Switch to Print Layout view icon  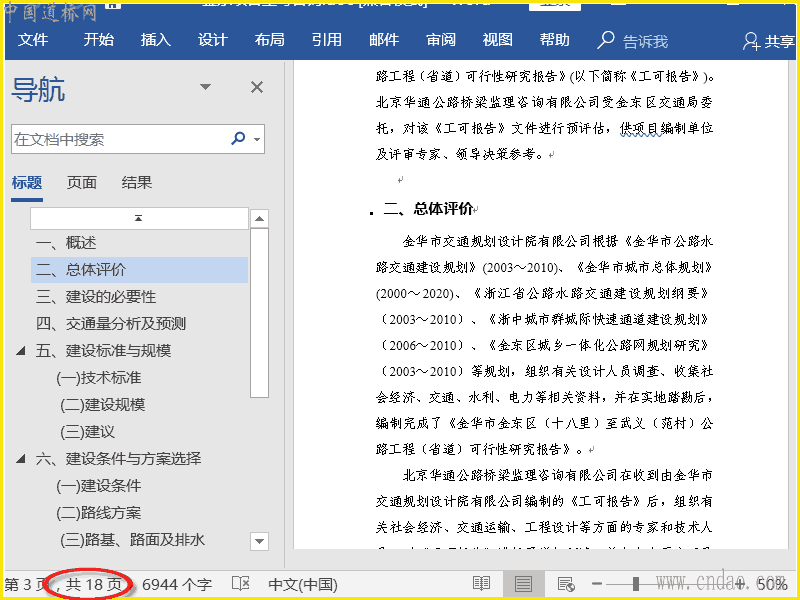pyautogui.click(x=523, y=584)
